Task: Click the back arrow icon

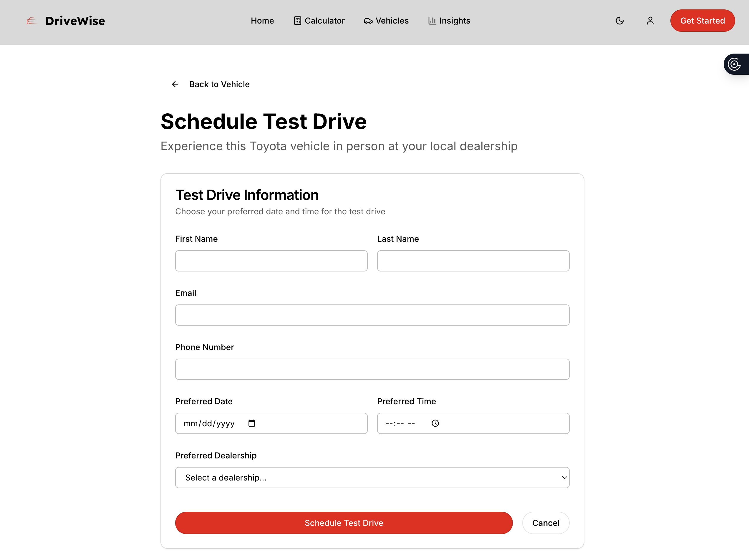Action: coord(175,84)
